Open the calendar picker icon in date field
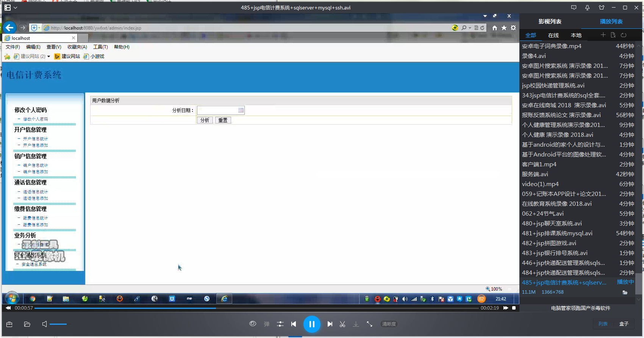The image size is (644, 338). point(241,110)
